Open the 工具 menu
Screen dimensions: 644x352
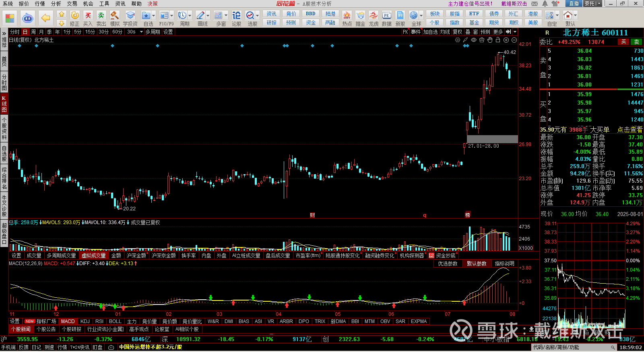point(104,4)
